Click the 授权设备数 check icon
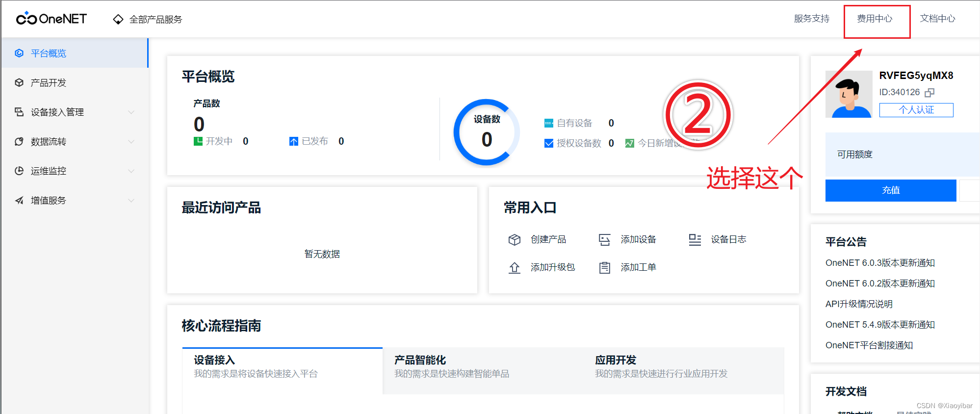 click(x=549, y=143)
